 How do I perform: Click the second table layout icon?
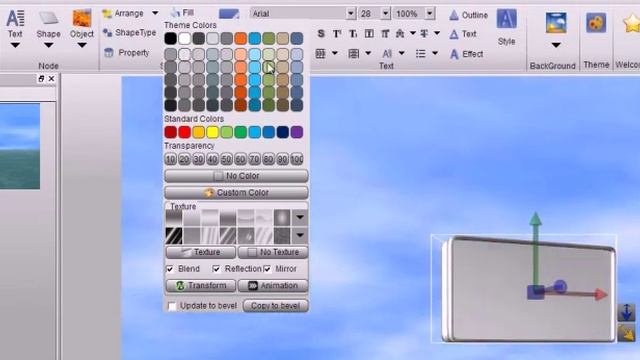click(353, 53)
